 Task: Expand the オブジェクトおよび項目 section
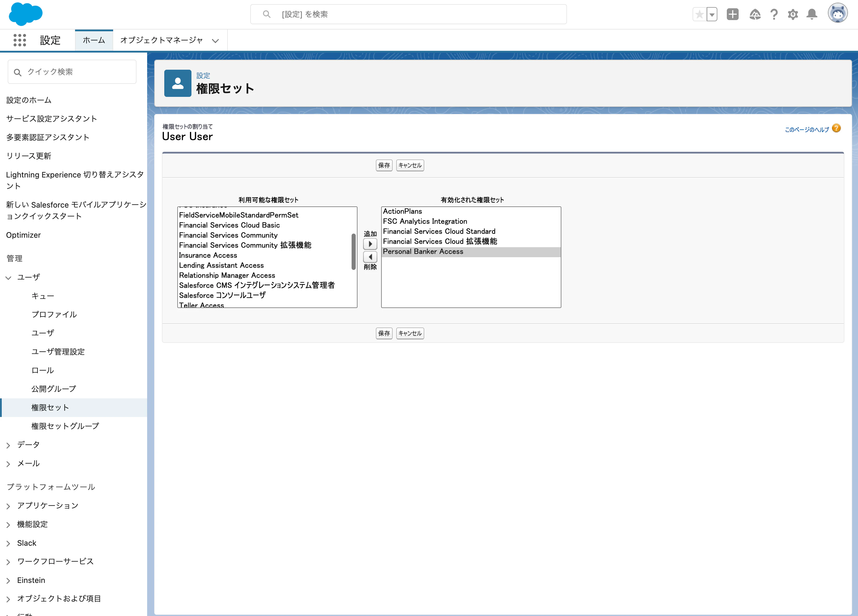pos(8,599)
